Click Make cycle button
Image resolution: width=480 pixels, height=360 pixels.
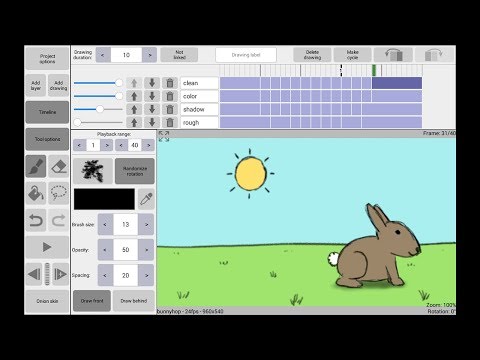coord(352,55)
